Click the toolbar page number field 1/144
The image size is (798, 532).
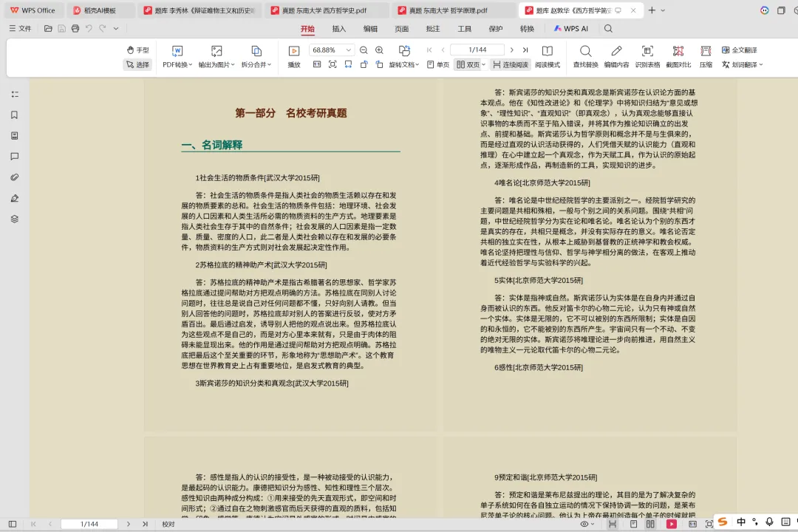point(477,50)
